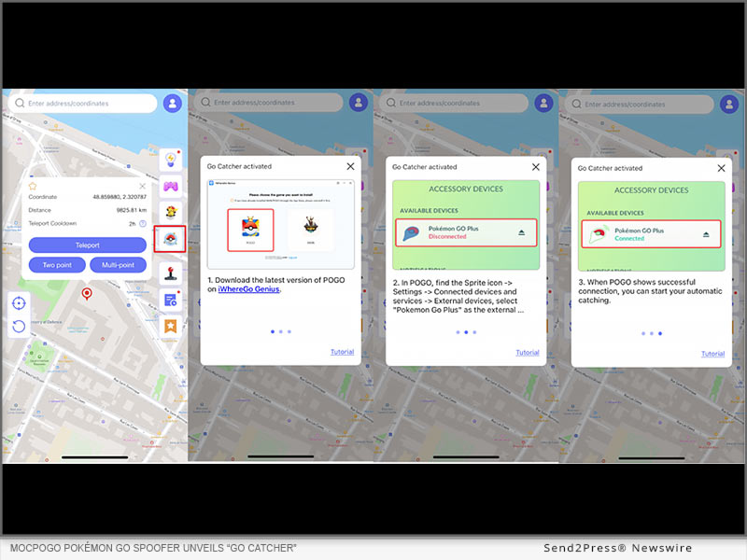The width and height of the screenshot is (747, 560).
Task: Click the eject arrow beside Connected device
Action: pyautogui.click(x=707, y=233)
